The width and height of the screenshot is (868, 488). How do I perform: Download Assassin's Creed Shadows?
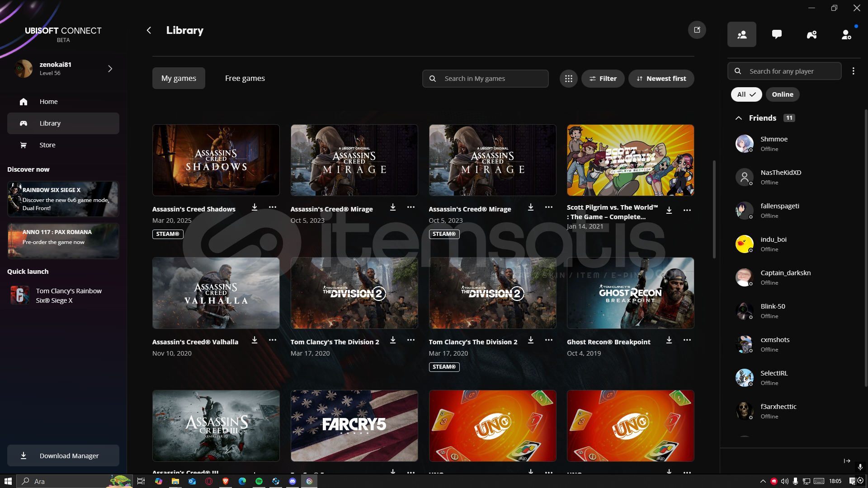click(255, 207)
